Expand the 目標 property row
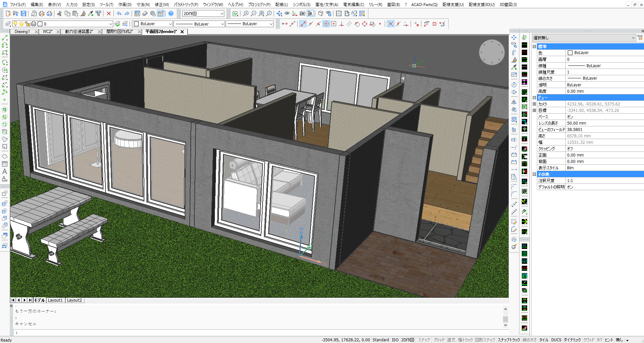 tap(535, 111)
